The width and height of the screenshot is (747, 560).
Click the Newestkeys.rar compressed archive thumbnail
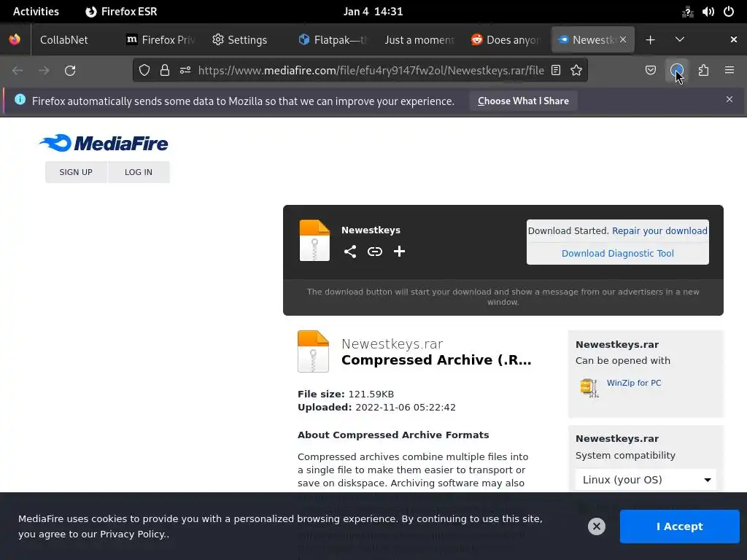[x=313, y=351]
